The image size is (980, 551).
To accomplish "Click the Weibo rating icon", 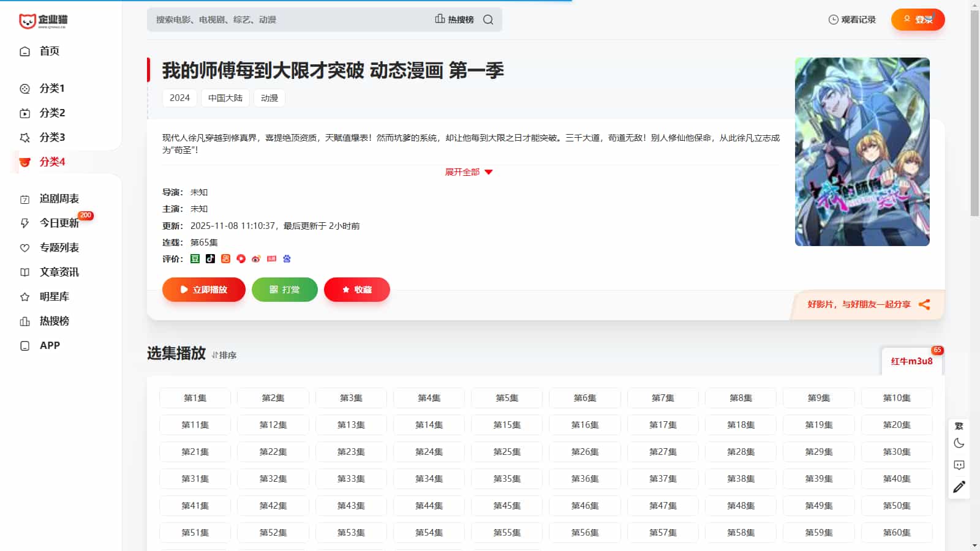I will click(256, 259).
